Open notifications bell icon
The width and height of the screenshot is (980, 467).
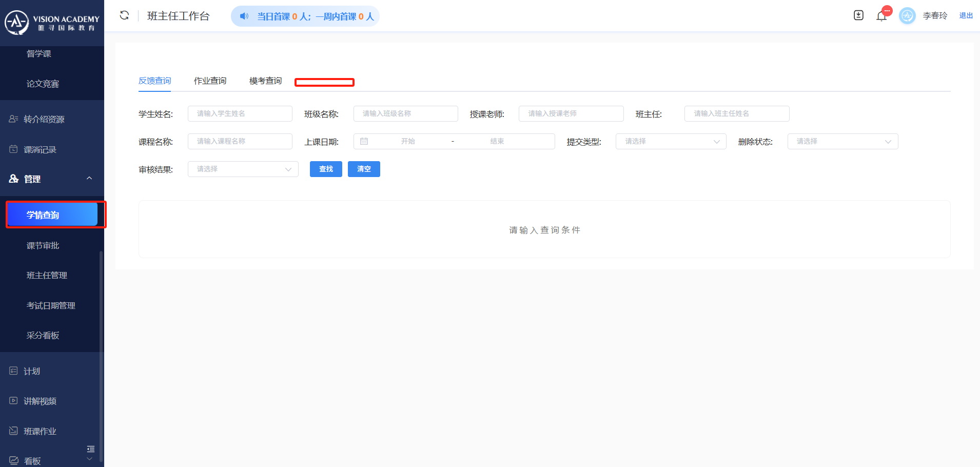click(x=881, y=16)
